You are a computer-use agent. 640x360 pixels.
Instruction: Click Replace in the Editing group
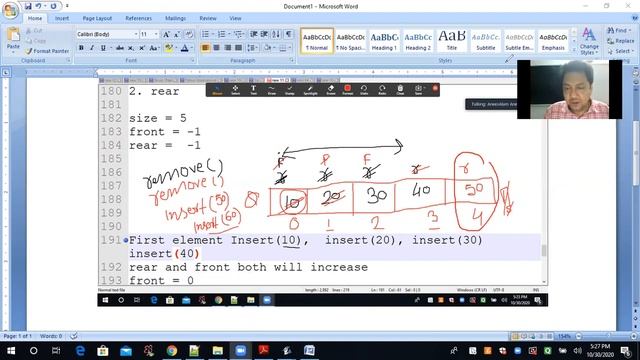click(x=620, y=41)
